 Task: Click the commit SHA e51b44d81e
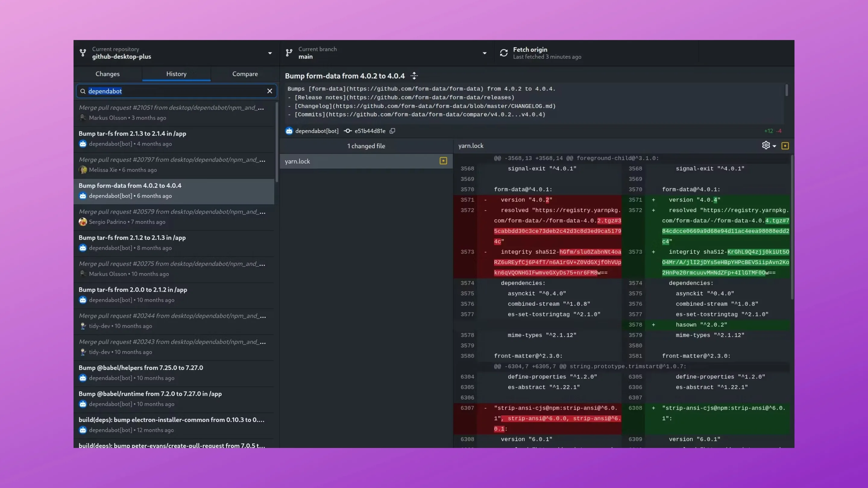point(370,131)
